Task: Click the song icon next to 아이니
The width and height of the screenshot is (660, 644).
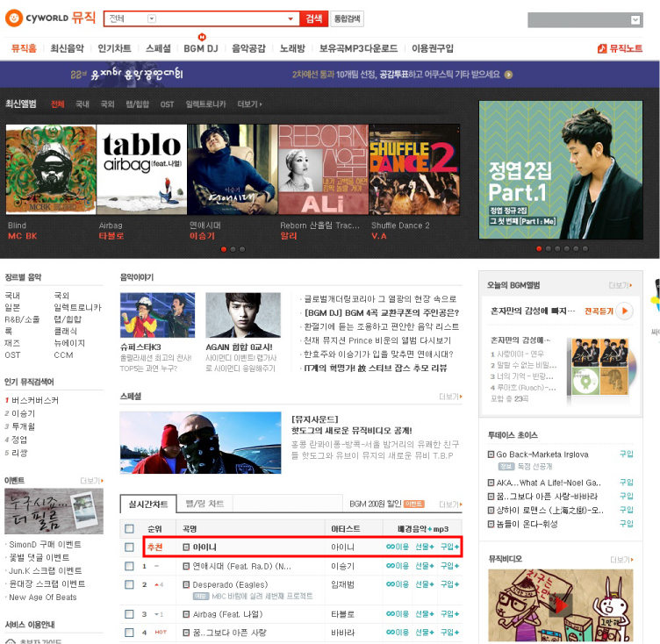Action: pyautogui.click(x=186, y=547)
